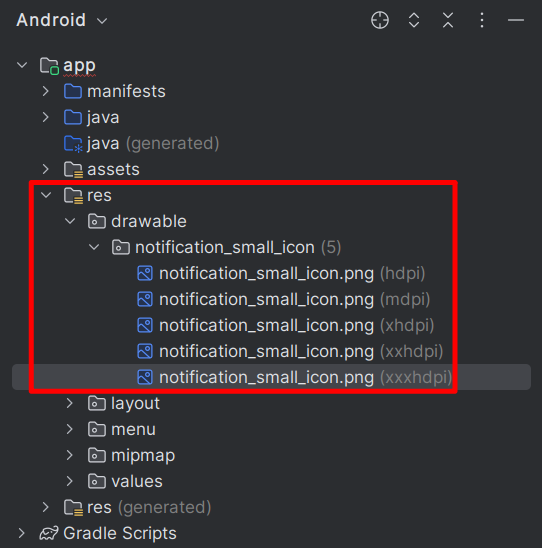Expand the mipmap folder
This screenshot has width=542, height=548.
click(70, 455)
